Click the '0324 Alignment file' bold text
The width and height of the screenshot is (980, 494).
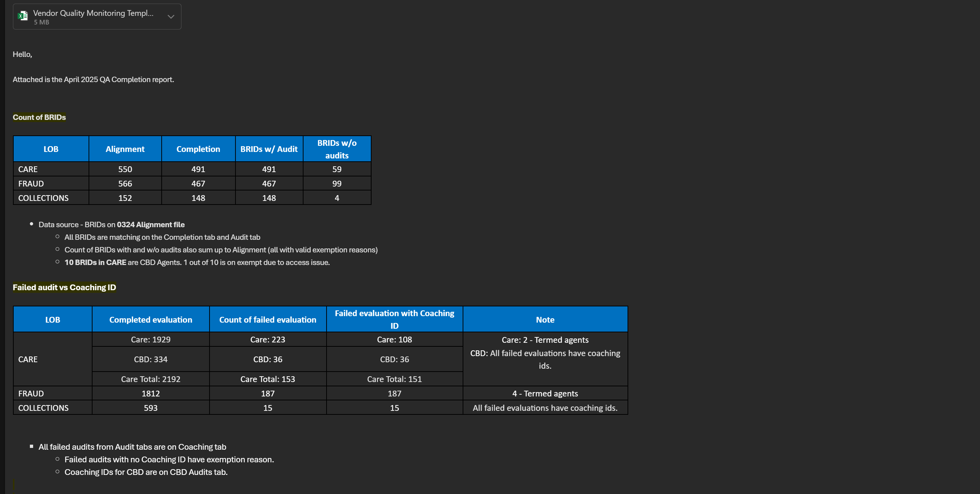[150, 225]
